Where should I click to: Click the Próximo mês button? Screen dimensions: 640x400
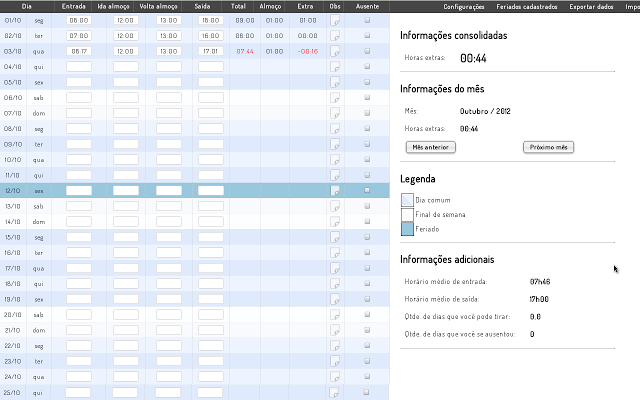(x=549, y=147)
